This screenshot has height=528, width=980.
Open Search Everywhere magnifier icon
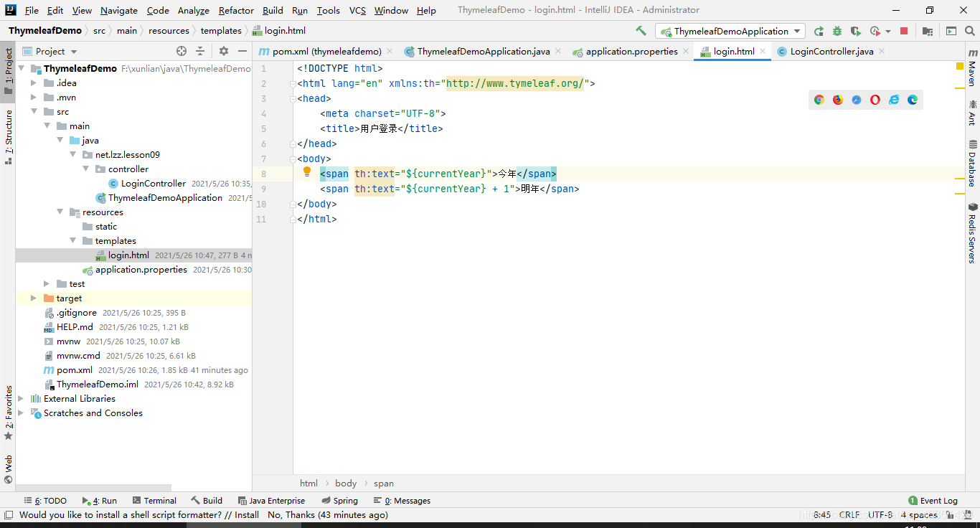(969, 31)
